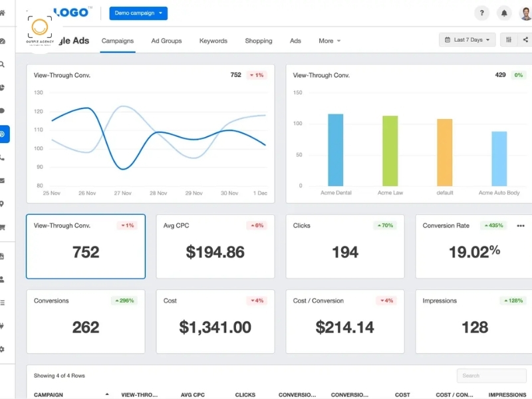Screen dimensions: 532x399
Task: Click the help question mark icon
Action: click(x=481, y=13)
